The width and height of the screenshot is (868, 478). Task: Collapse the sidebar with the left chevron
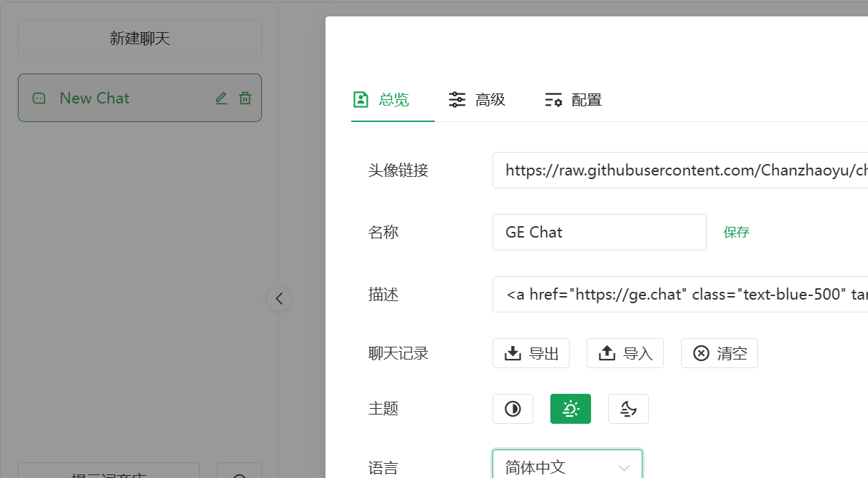tap(279, 298)
